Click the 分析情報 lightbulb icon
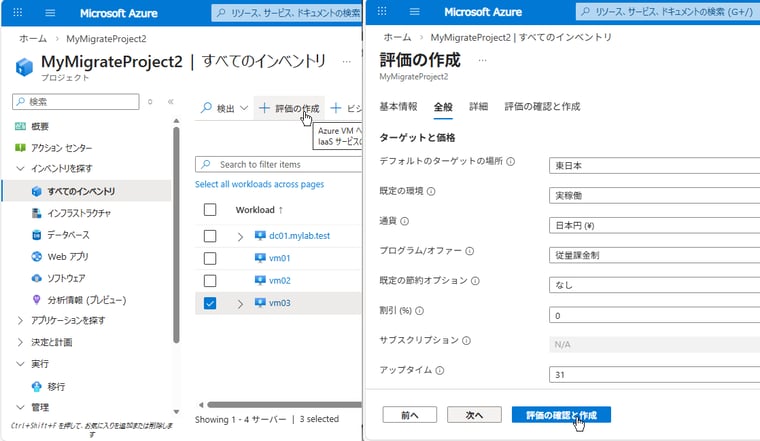The image size is (760, 441). (x=36, y=300)
